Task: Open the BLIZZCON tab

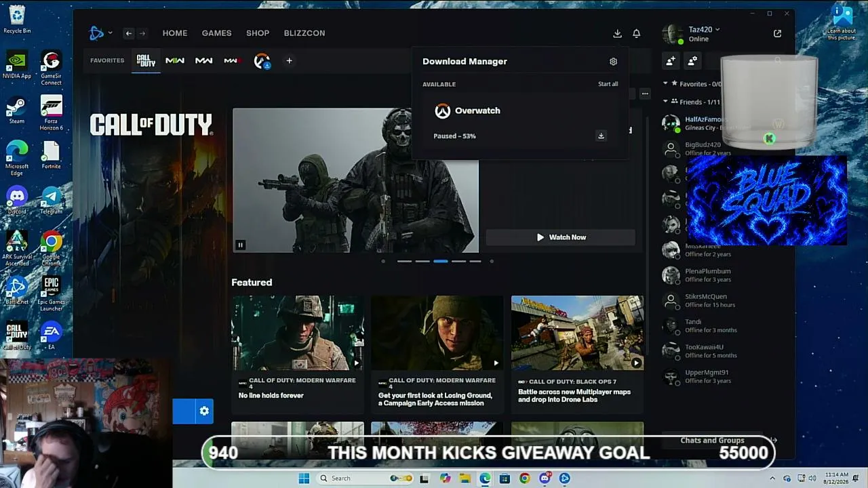Action: [x=304, y=33]
